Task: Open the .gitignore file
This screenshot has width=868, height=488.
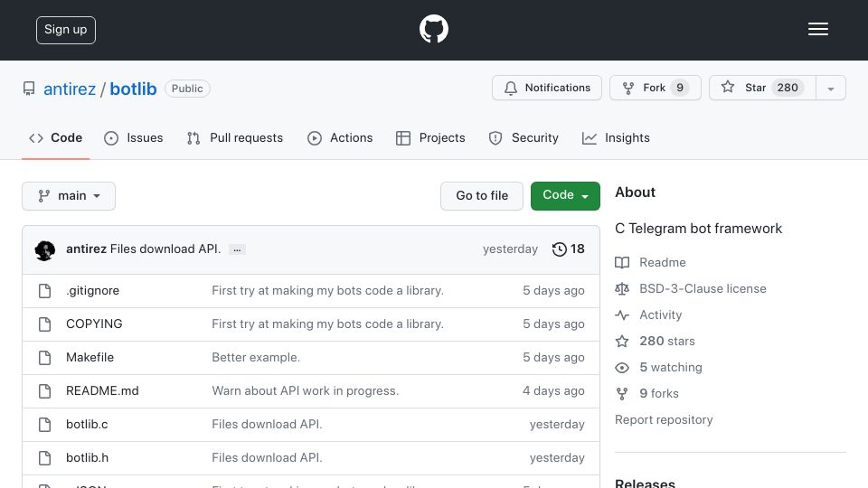Action: click(x=92, y=290)
